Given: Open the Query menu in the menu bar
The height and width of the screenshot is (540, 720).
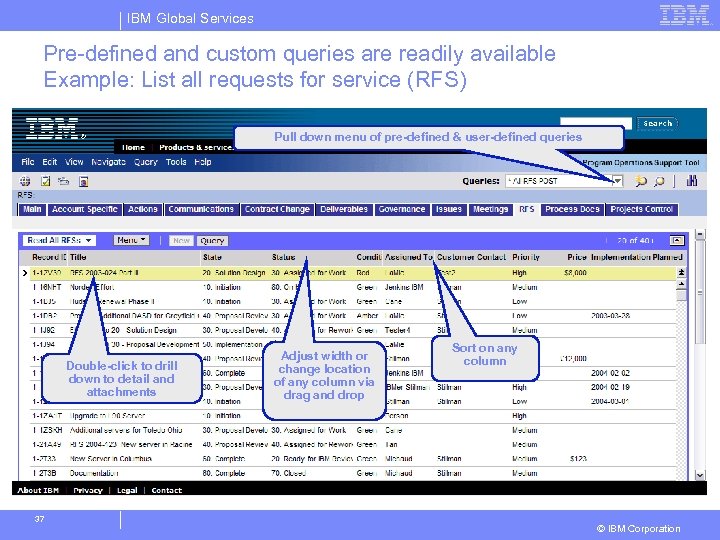Looking at the screenshot, I should pyautogui.click(x=146, y=162).
